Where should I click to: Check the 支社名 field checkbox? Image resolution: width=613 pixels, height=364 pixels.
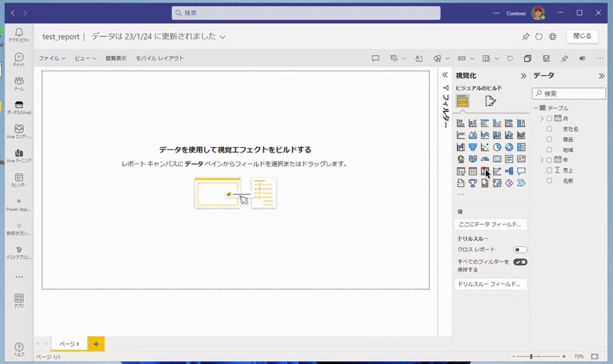tap(549, 129)
